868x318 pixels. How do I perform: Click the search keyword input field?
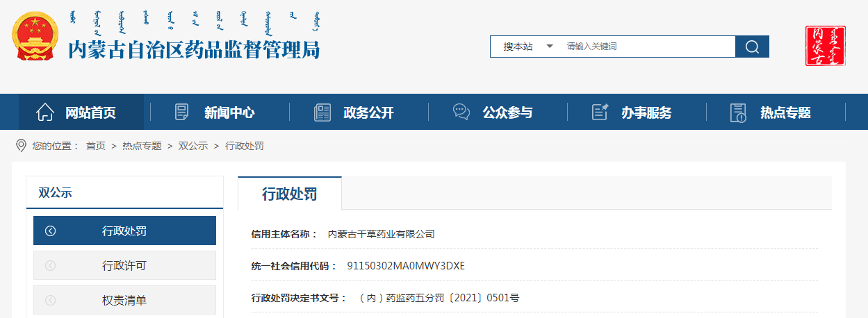coord(646,47)
